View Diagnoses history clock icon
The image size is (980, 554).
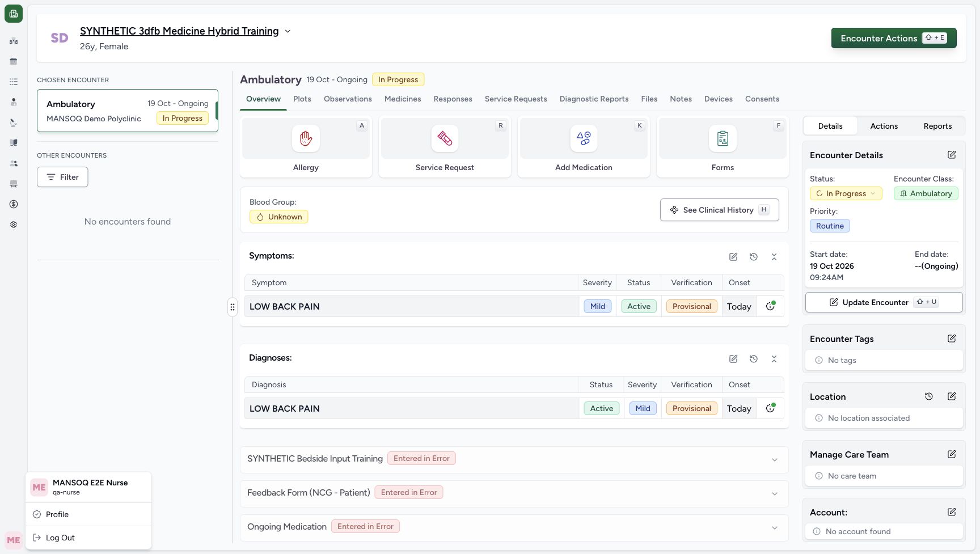[x=754, y=359]
